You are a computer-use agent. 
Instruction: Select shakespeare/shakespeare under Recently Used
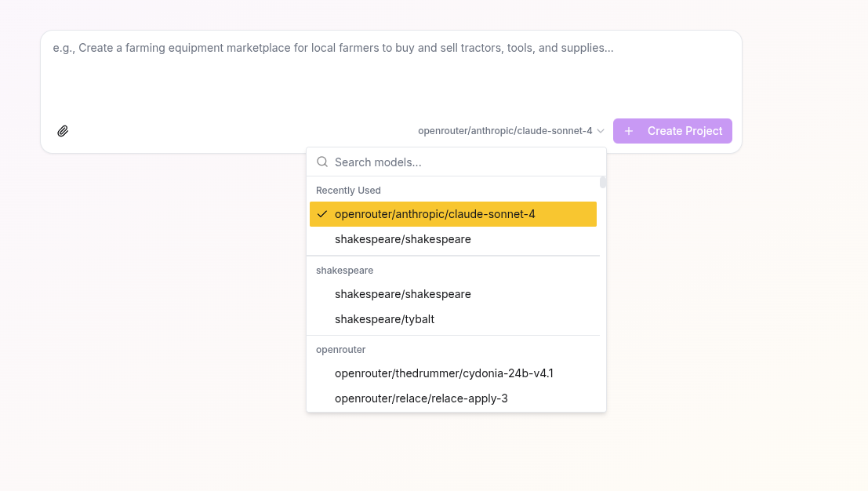click(403, 239)
